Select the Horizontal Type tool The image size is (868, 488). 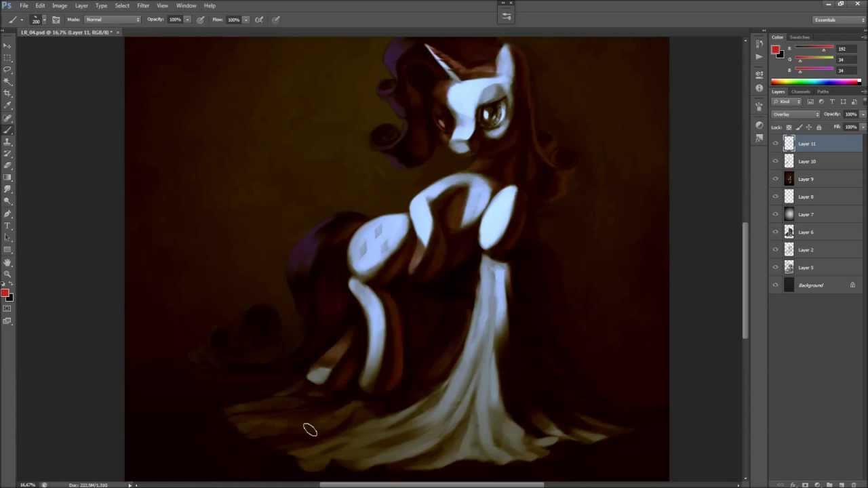(7, 225)
